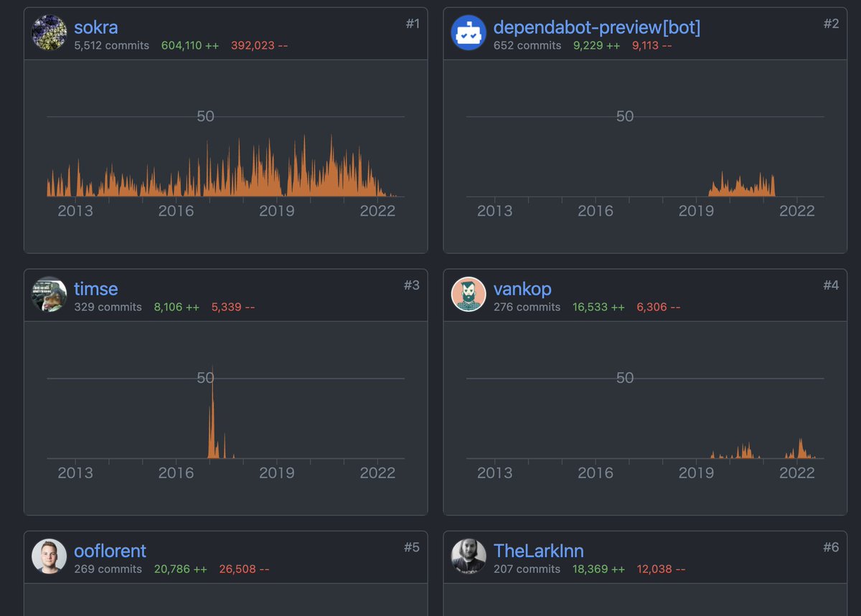The width and height of the screenshot is (861, 616).
Task: Click the #2 rank label
Action: (831, 24)
